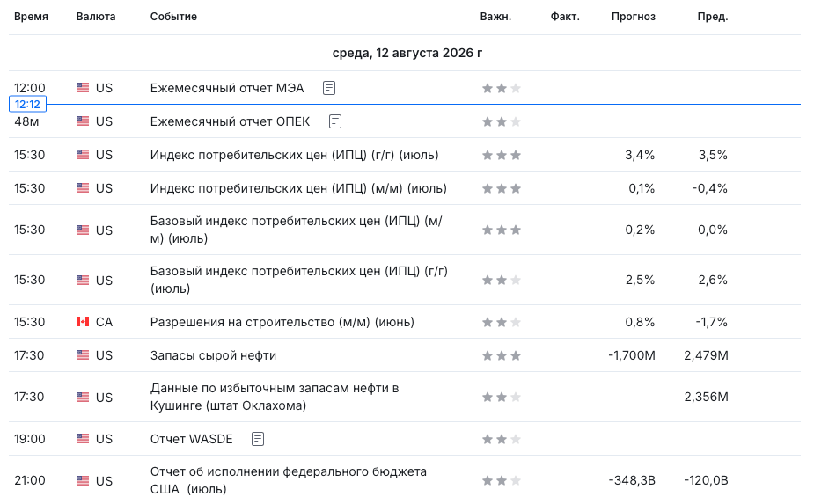Click previous value -1,7%

click(x=712, y=322)
